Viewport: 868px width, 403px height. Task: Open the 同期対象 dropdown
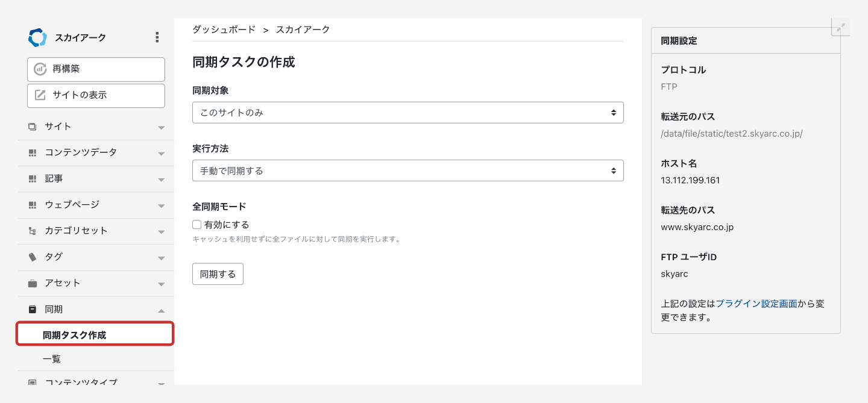click(407, 113)
